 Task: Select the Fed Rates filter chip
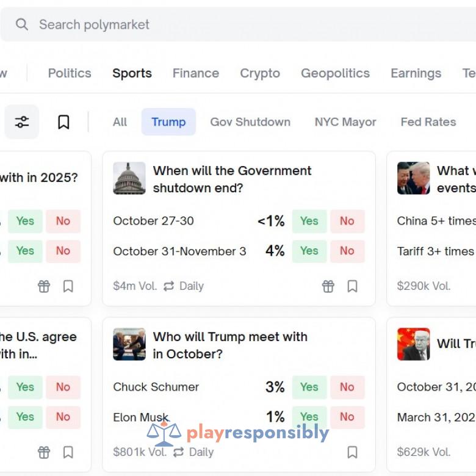[428, 122]
